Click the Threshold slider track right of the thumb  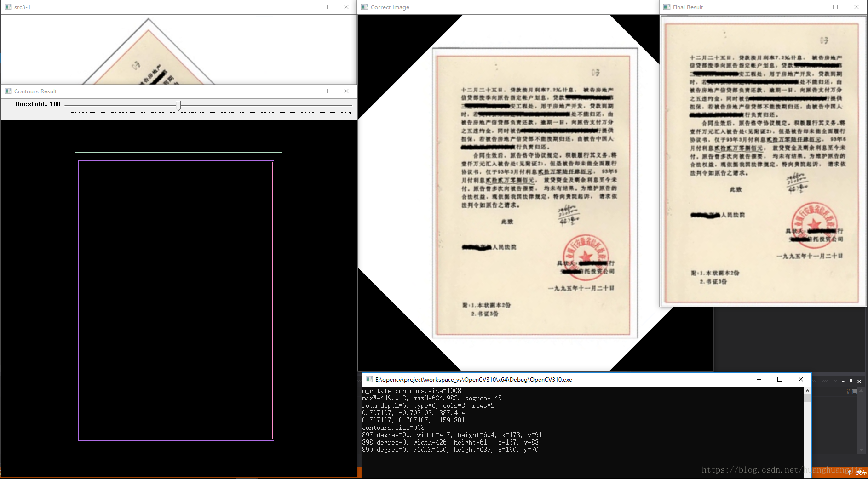pyautogui.click(x=267, y=105)
